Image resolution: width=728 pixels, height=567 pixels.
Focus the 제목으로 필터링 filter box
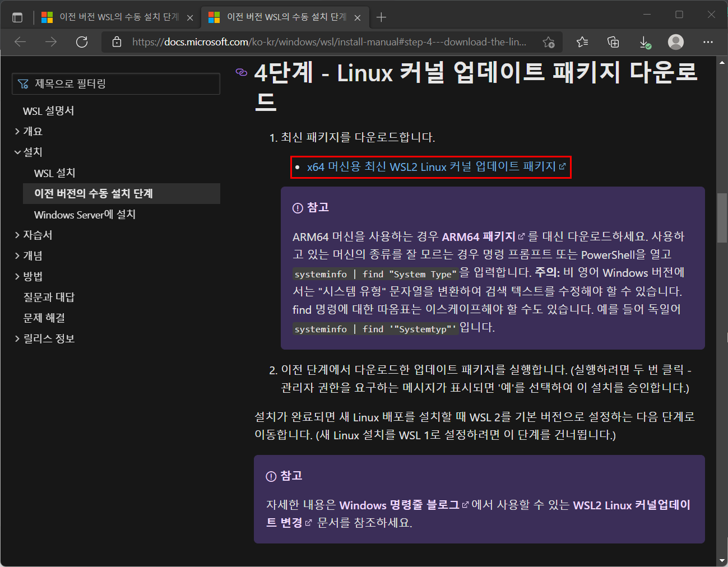pyautogui.click(x=116, y=83)
